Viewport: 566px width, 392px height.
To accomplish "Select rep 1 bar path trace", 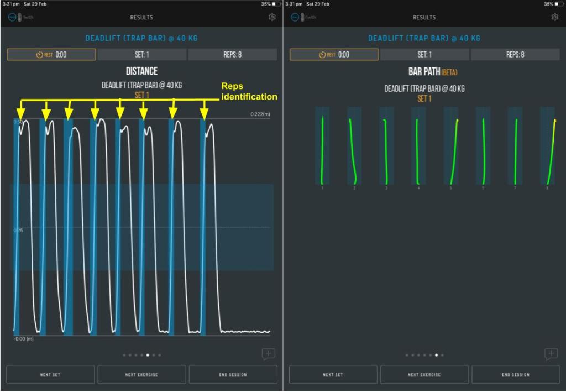I will [x=322, y=146].
